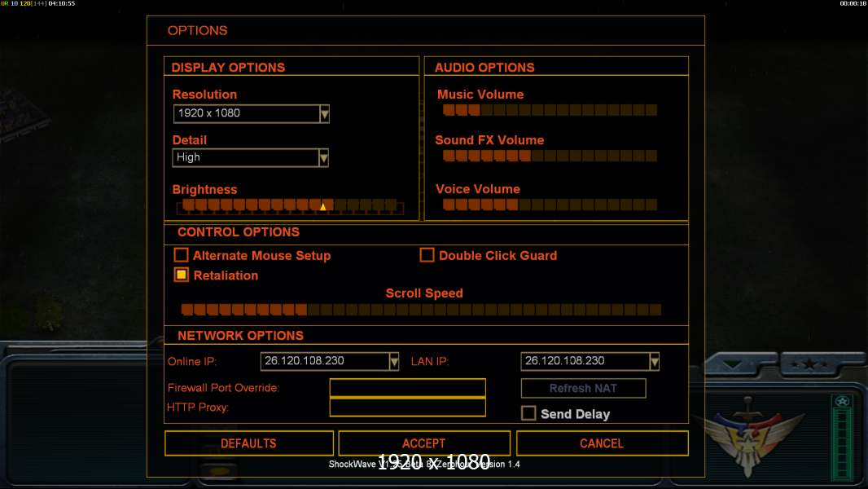
Task: Disable the Retaliation checkbox
Action: point(181,275)
